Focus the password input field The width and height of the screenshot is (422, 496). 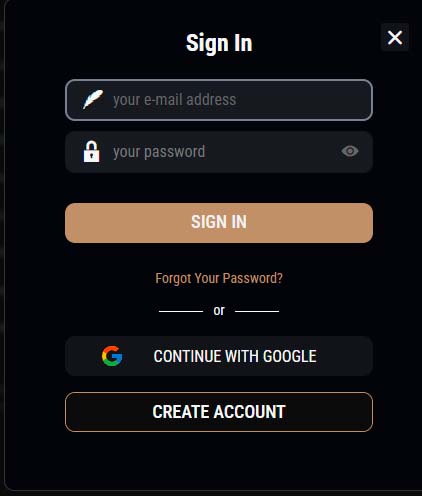coord(219,152)
